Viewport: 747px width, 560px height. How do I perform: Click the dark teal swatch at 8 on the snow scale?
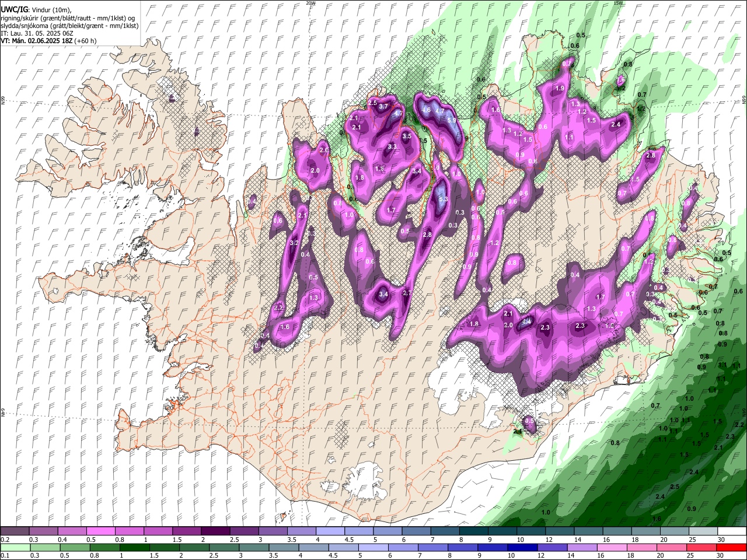(473, 531)
